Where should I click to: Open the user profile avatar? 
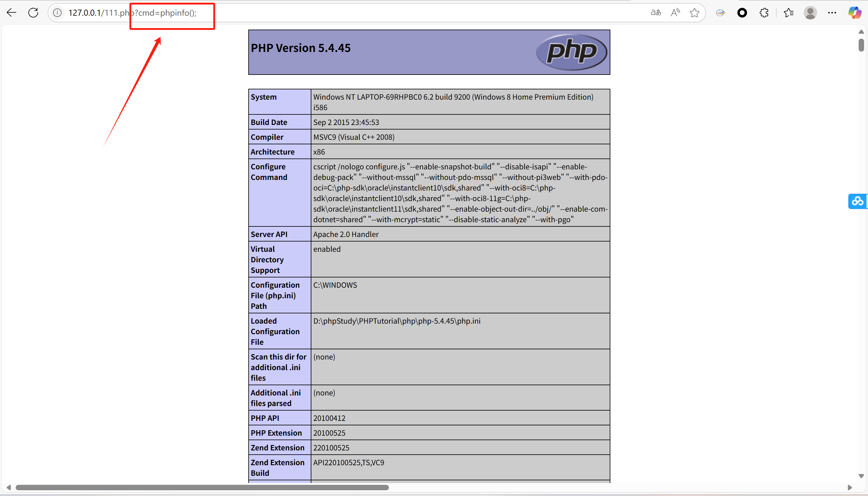click(x=810, y=13)
